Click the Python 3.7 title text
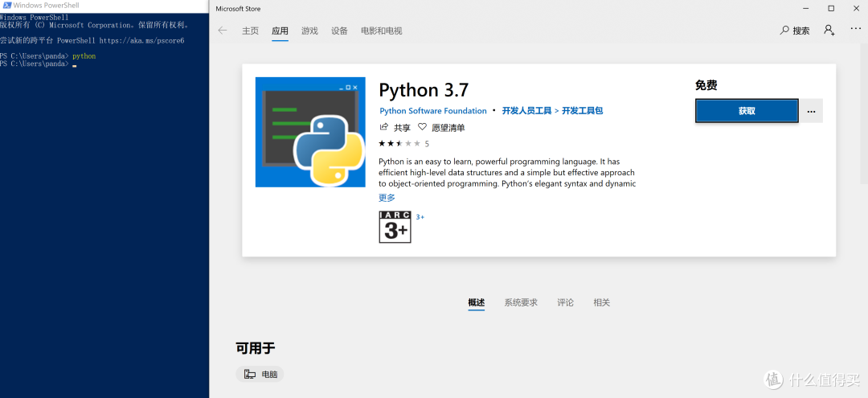Viewport: 868px width, 398px height. coord(424,90)
